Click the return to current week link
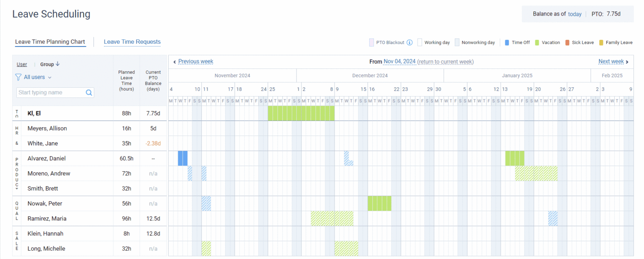The image size is (644, 259). pos(446,62)
